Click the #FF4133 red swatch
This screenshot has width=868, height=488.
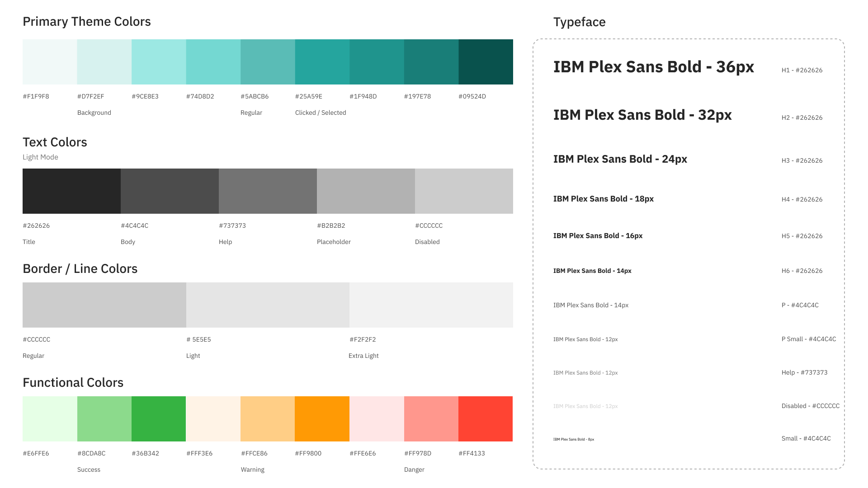pos(486,419)
